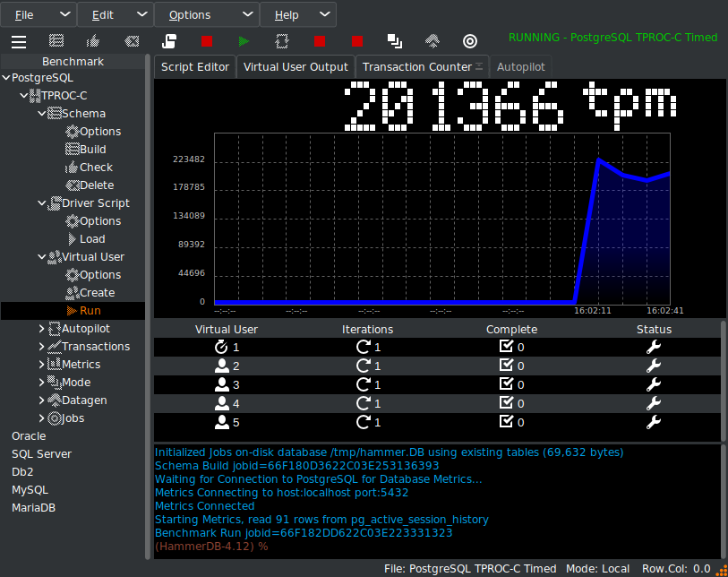Click the Delete Schema toolbar icon

pyautogui.click(x=132, y=42)
